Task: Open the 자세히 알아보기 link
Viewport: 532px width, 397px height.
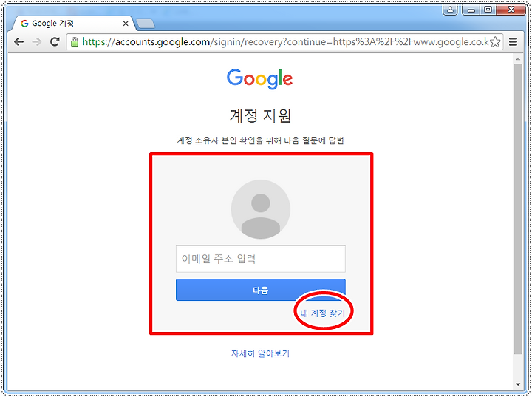Action: point(260,353)
